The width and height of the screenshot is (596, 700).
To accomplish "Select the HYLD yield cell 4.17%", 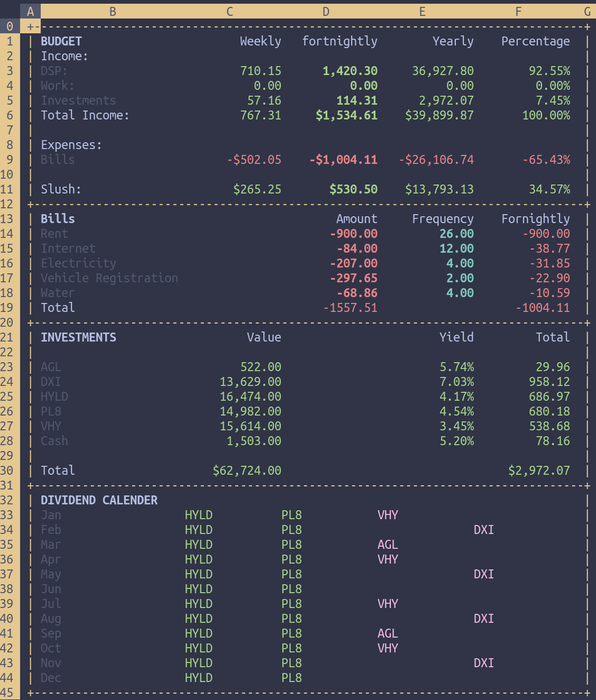I will tap(457, 397).
